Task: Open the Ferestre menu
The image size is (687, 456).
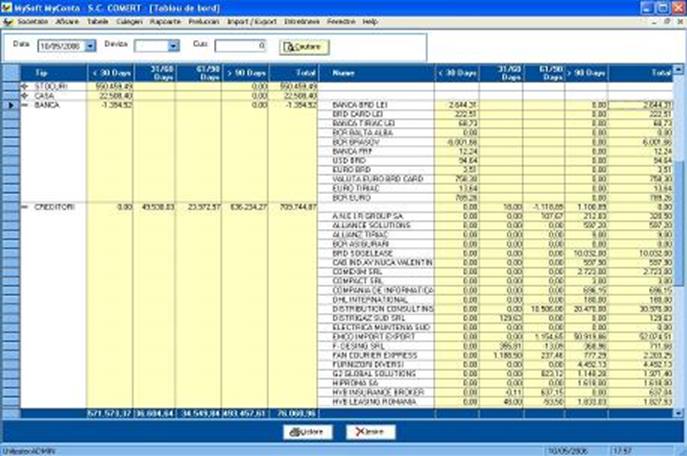Action: coord(341,21)
